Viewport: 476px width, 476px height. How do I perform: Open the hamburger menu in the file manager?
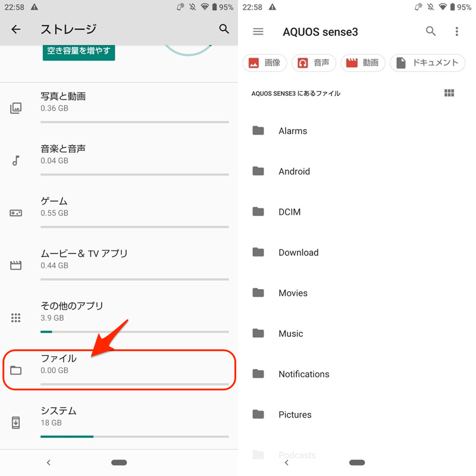[x=258, y=32]
